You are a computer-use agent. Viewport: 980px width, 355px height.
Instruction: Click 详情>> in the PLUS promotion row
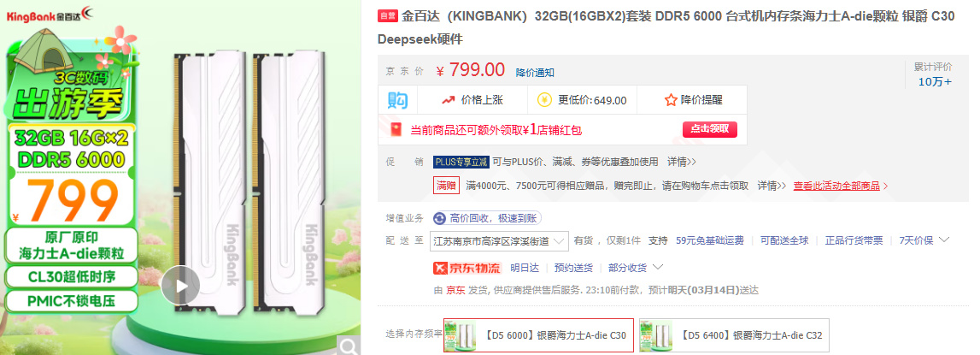tap(682, 162)
